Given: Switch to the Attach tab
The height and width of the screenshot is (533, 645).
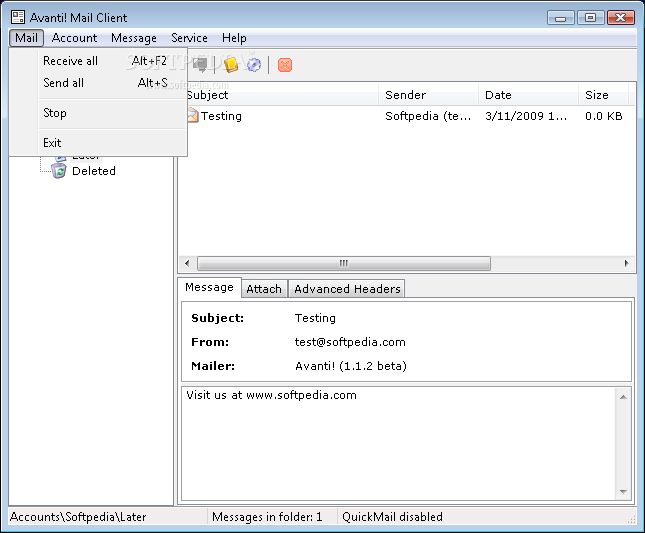Looking at the screenshot, I should coord(264,289).
